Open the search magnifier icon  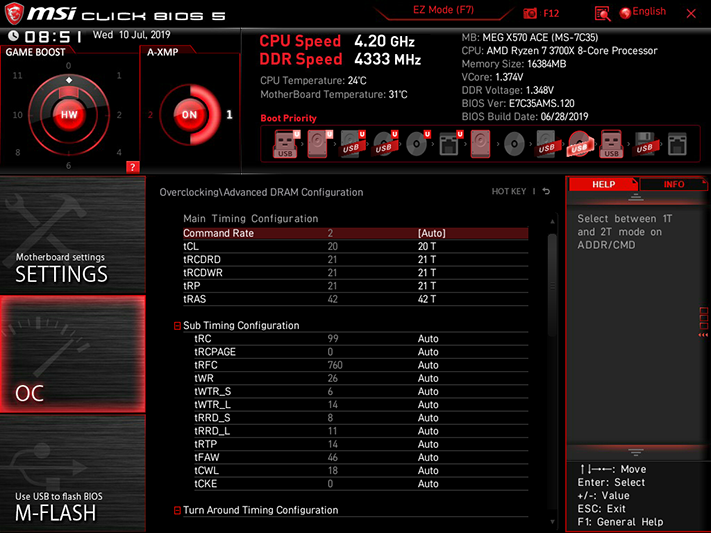(602, 14)
